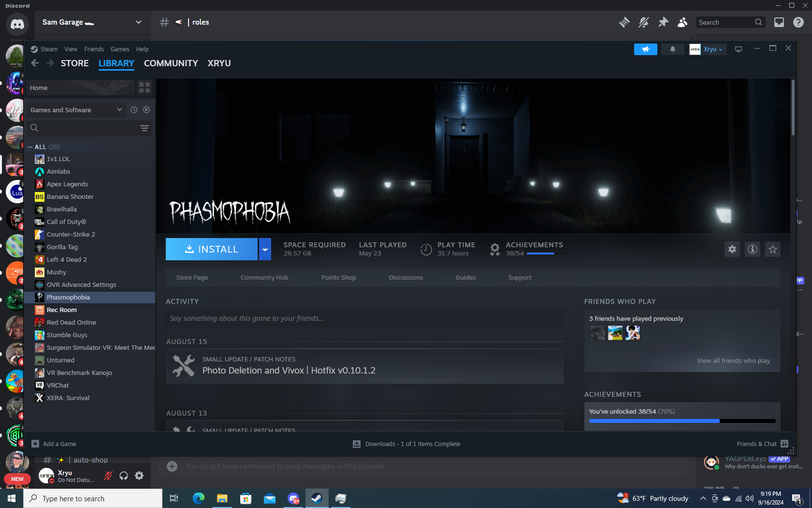Image resolution: width=812 pixels, height=508 pixels.
Task: Open system volume control in tray
Action: (x=750, y=498)
